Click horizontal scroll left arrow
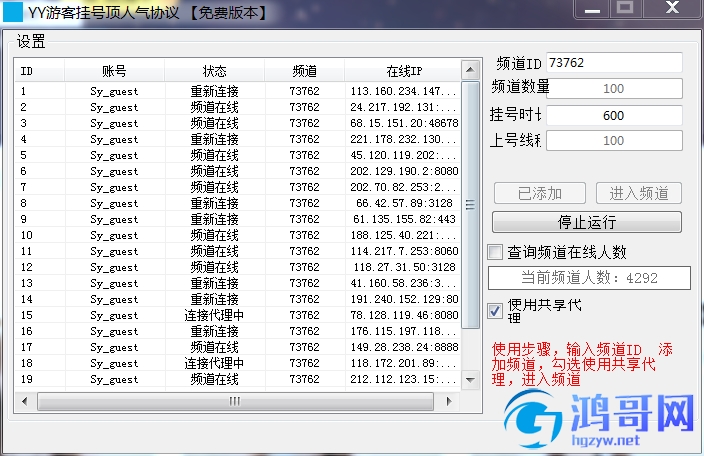 pyautogui.click(x=24, y=401)
